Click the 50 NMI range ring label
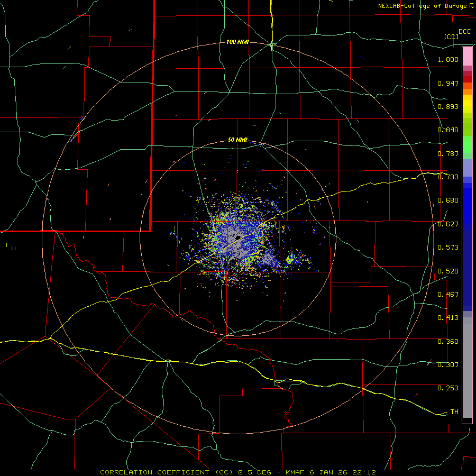This screenshot has width=476, height=476. click(237, 140)
